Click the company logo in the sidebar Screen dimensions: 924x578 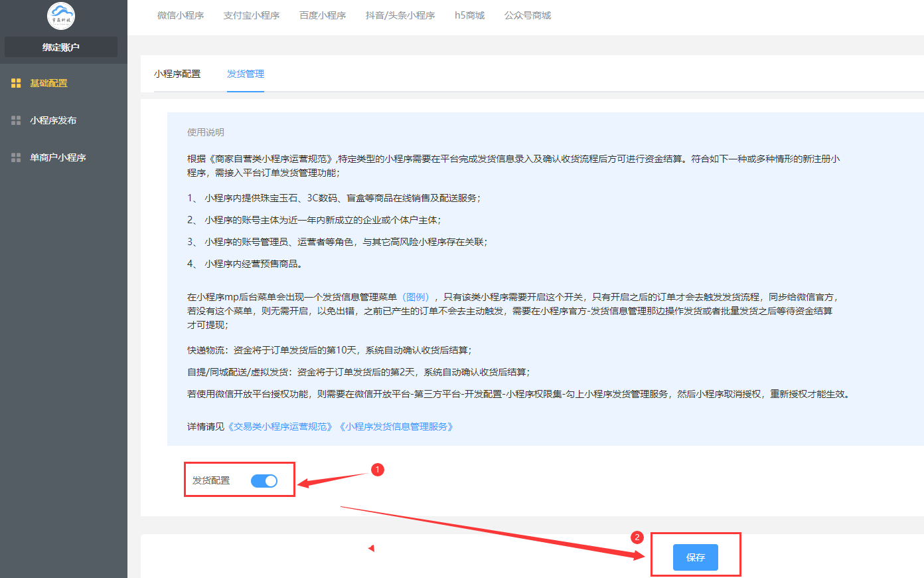(61, 16)
